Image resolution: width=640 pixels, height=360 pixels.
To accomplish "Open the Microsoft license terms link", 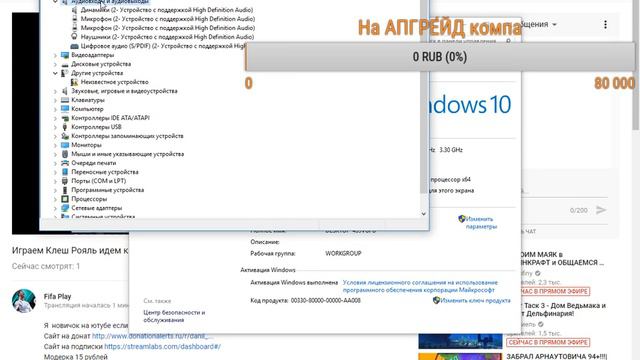I will point(420,286).
